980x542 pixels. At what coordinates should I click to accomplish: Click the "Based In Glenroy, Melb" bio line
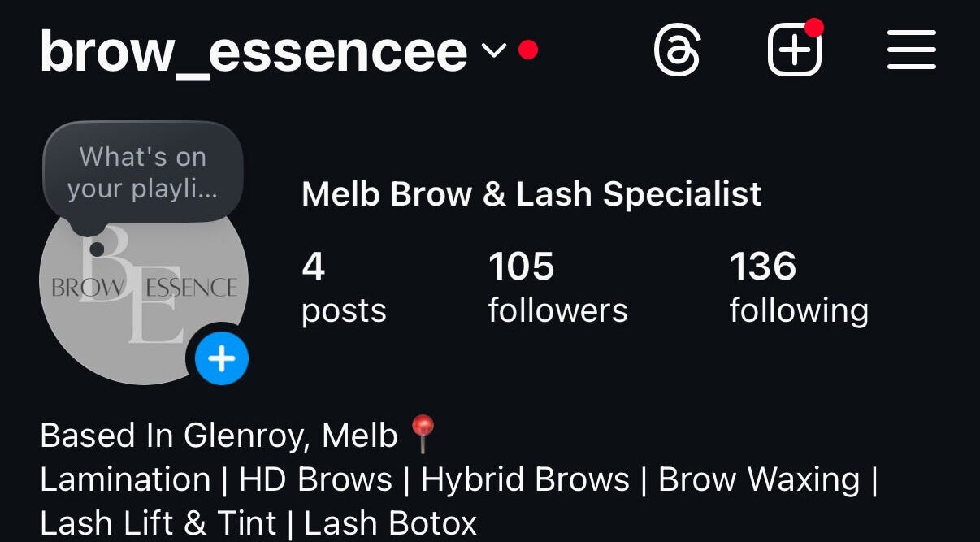[219, 436]
